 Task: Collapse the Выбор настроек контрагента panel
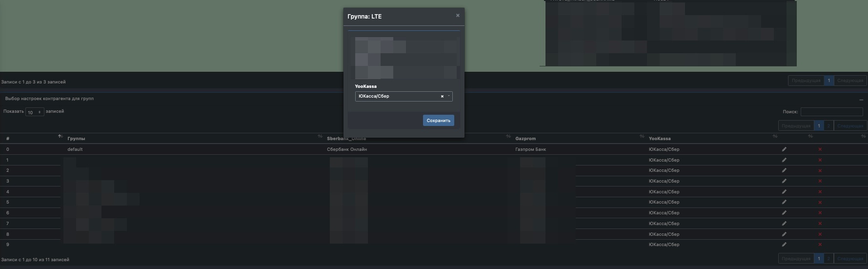point(861,100)
